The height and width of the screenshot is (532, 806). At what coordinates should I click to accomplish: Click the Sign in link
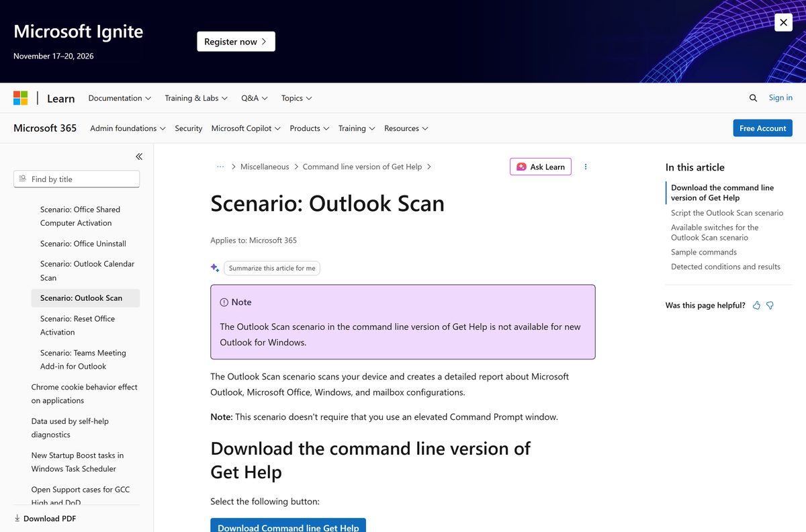click(780, 97)
